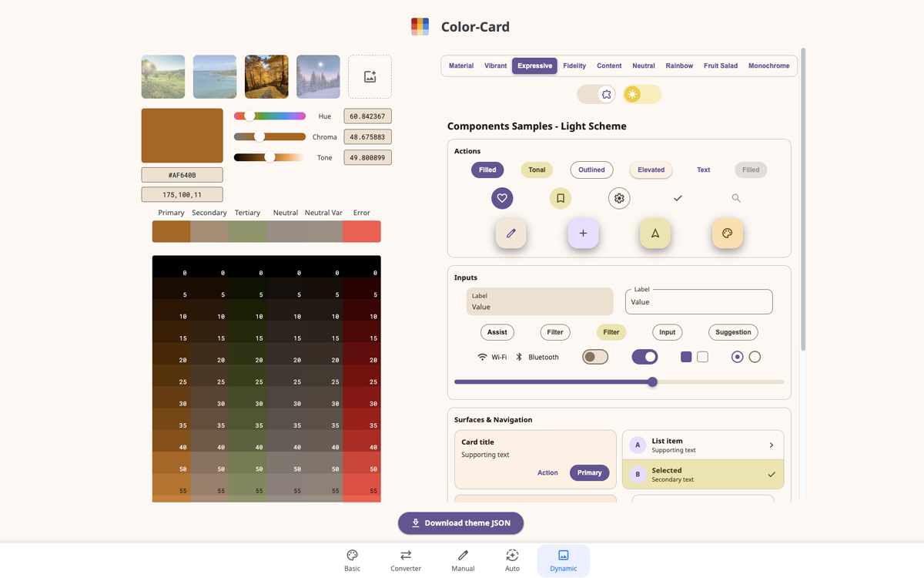Viewport: 924px width, 578px height.
Task: Select the empty radio button
Action: point(755,357)
